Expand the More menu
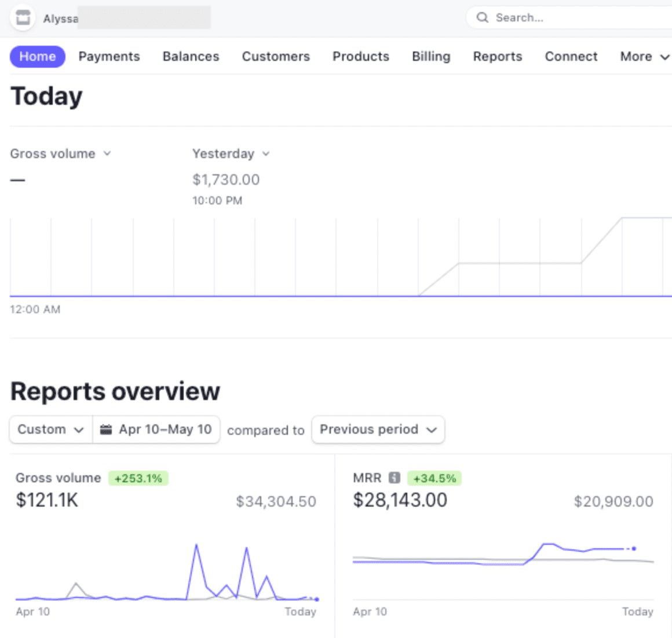Viewport: 672px width, 638px height. 644,57
